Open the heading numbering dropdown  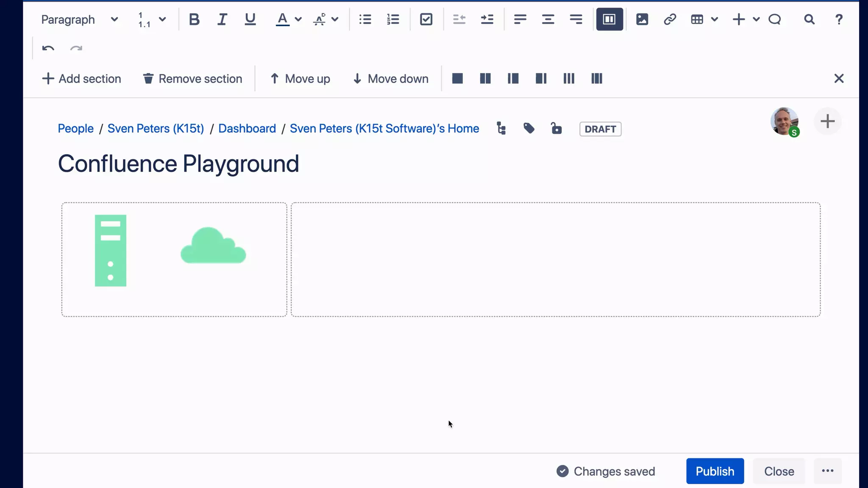152,19
